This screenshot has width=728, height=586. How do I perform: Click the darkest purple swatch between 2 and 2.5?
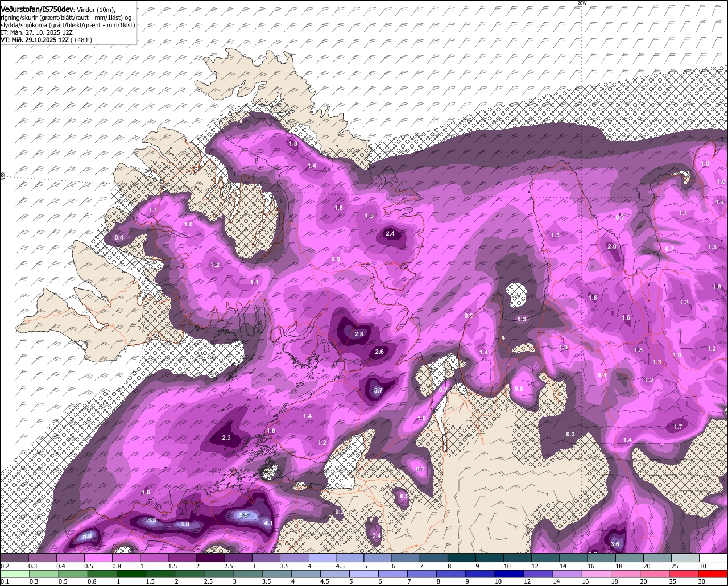pos(210,558)
